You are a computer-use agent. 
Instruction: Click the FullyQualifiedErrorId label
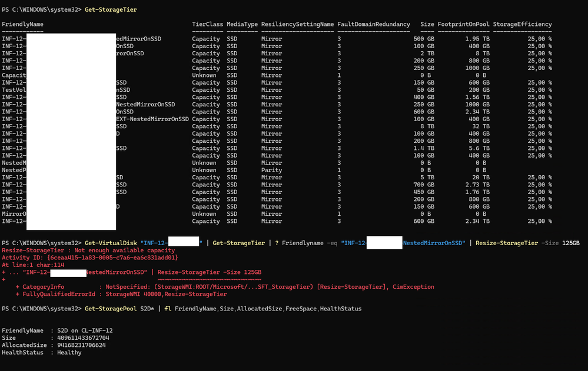click(x=58, y=294)
